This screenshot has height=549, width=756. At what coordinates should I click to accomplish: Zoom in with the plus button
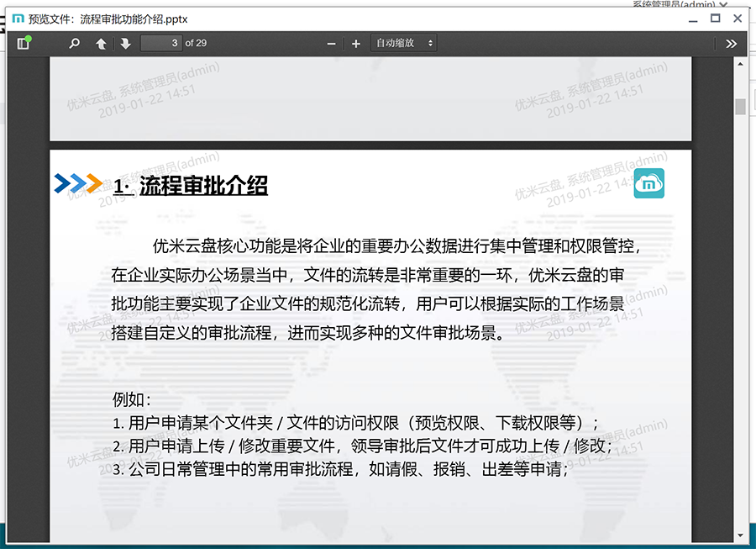[356, 44]
